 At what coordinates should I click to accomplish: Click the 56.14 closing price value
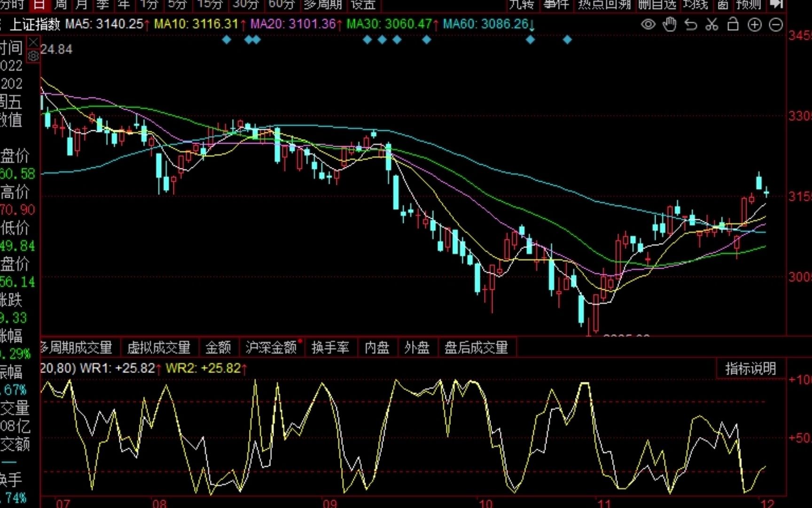(x=17, y=282)
